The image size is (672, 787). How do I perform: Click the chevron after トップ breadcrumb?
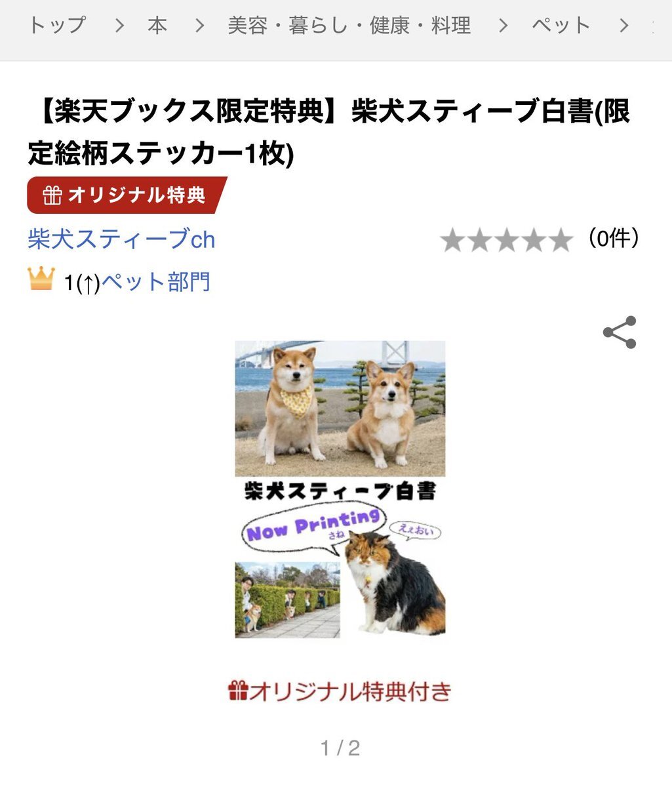pos(119,26)
